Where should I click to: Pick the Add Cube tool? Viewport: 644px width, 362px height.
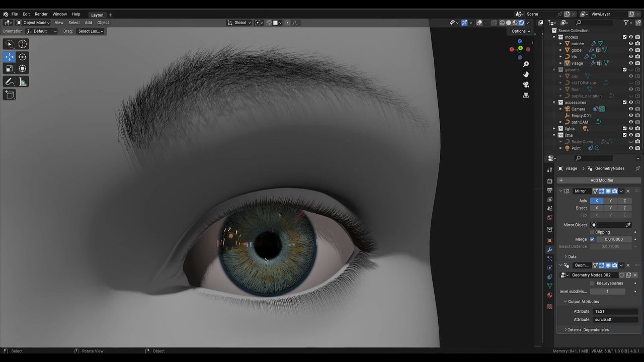click(x=10, y=95)
